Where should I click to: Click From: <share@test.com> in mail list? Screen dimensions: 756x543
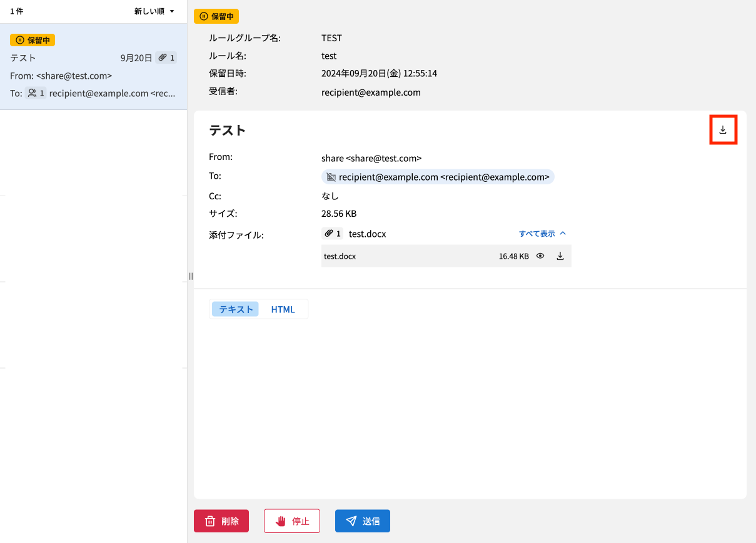(x=61, y=76)
